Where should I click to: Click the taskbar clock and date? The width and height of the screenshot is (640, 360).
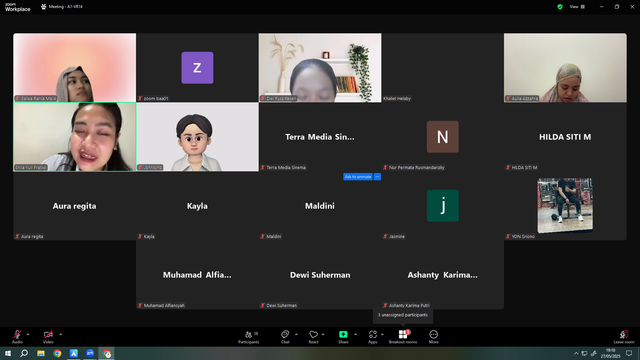pos(610,353)
